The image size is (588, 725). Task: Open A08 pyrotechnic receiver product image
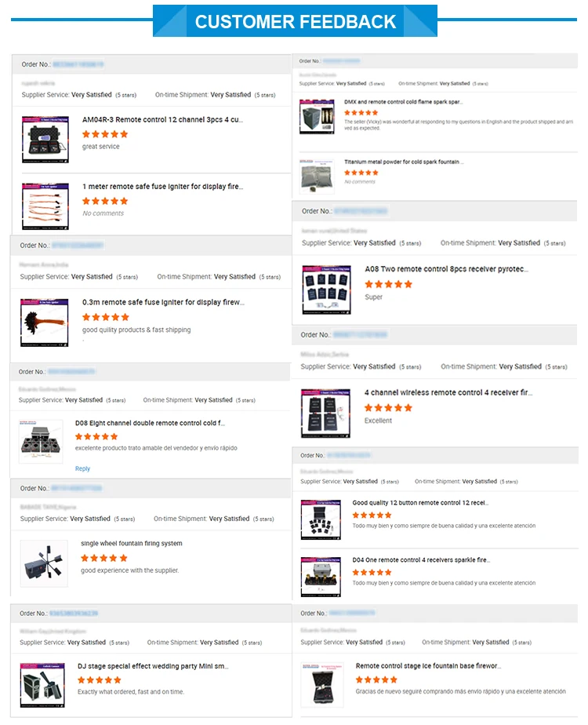tap(327, 290)
